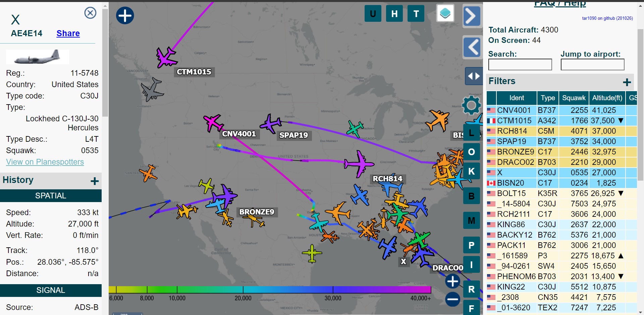The height and width of the screenshot is (315, 644).
Task: Click the SPATIAL section header
Action: click(x=51, y=196)
